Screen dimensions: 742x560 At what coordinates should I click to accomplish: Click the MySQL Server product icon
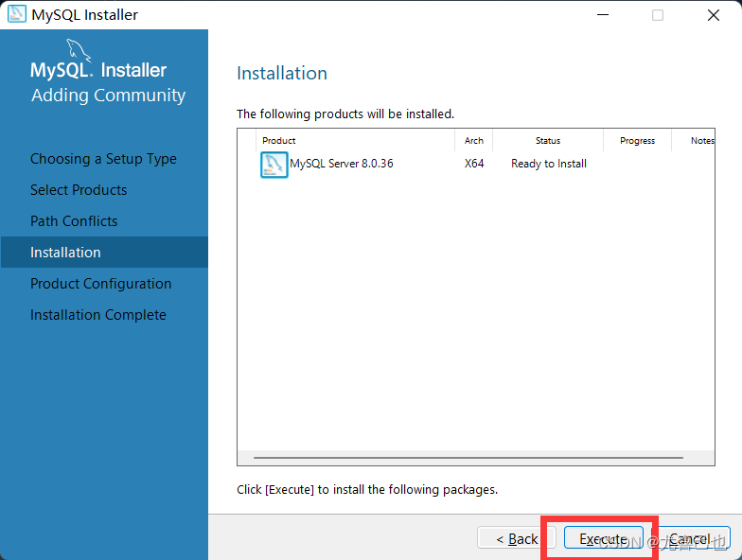[274, 165]
